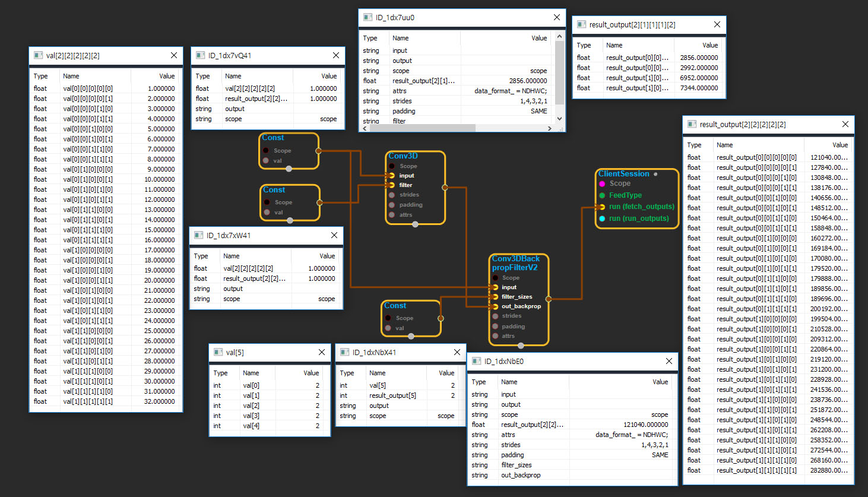
Task: Click the ID_1dx7uu0 horizontal scroll right arrow
Action: [550, 128]
